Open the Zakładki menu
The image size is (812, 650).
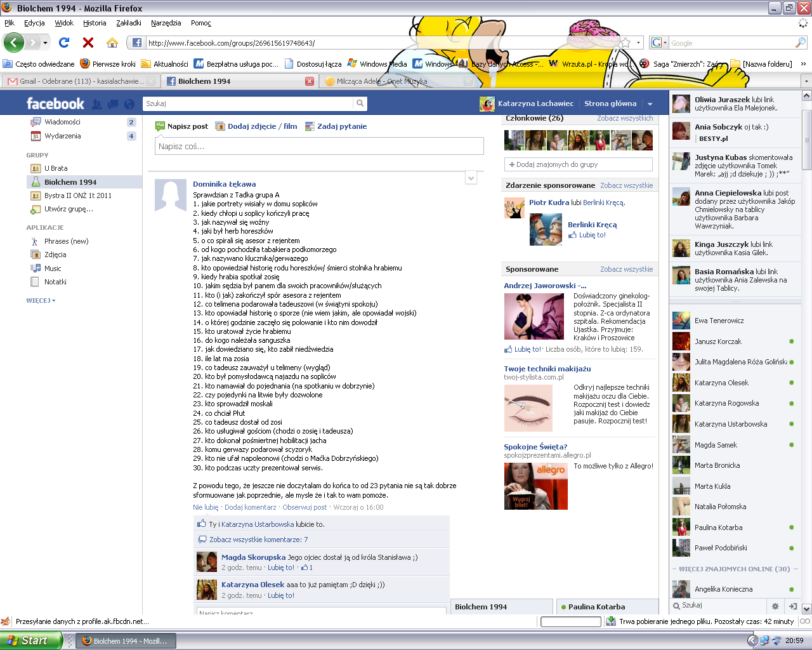(128, 23)
